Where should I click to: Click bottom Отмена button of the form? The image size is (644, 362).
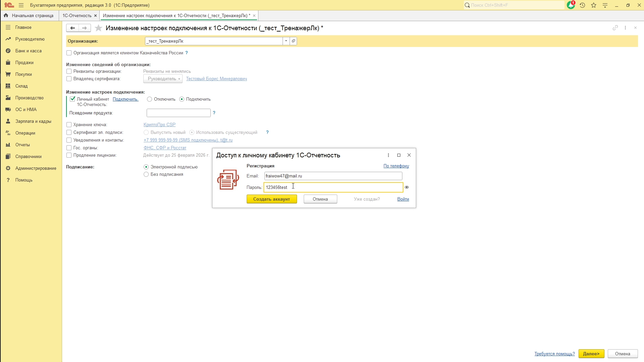623,354
